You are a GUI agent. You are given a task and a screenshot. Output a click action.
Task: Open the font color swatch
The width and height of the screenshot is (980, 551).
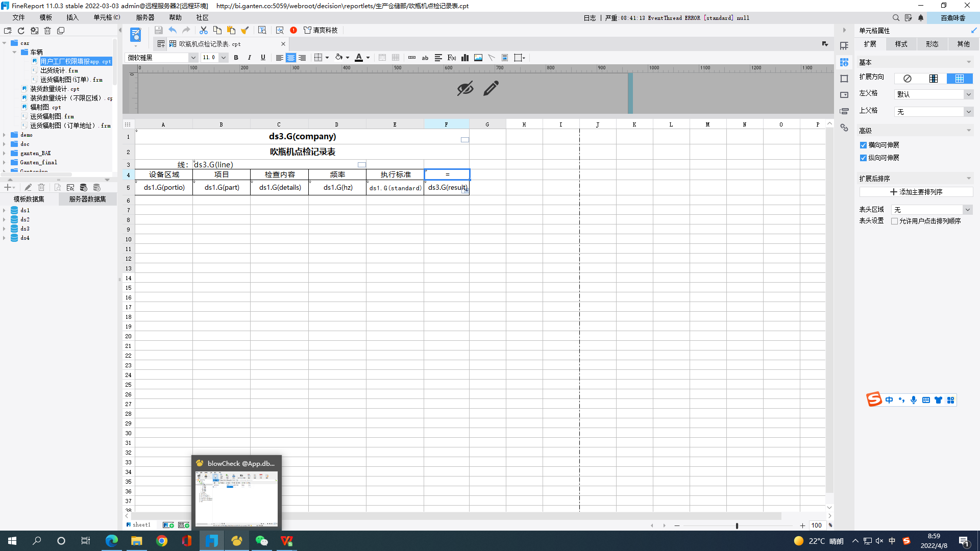(359, 58)
